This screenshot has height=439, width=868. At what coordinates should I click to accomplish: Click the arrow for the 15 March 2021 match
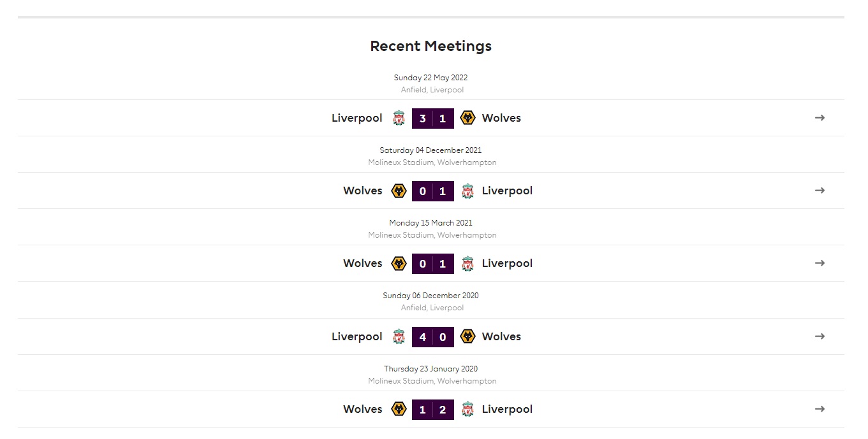point(820,263)
